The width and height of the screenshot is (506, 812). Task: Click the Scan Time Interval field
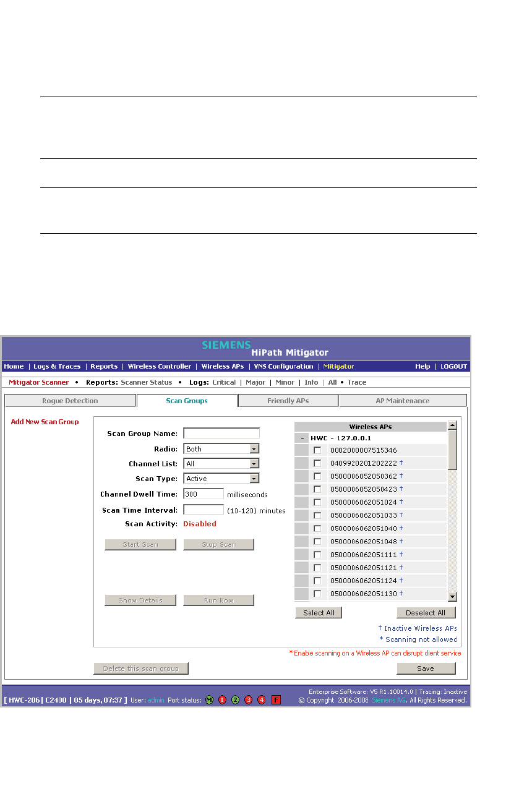204,510
